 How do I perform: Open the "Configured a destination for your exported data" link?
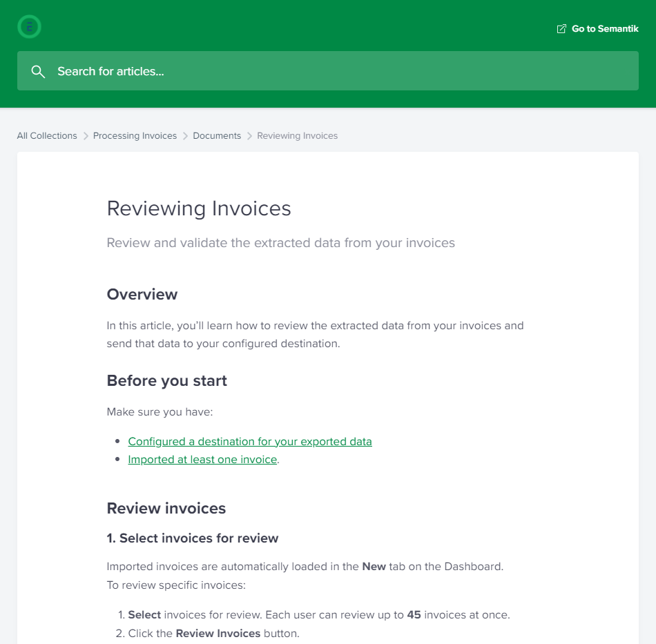tap(250, 441)
